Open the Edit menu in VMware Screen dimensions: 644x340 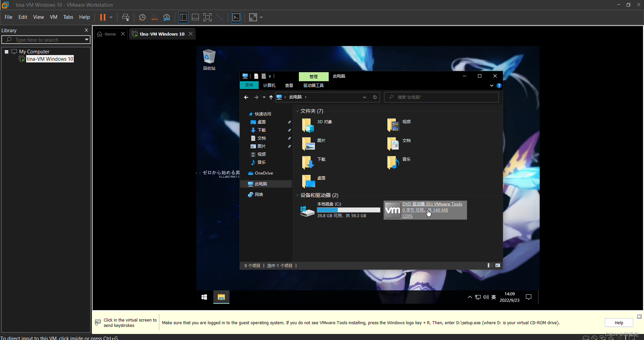23,17
